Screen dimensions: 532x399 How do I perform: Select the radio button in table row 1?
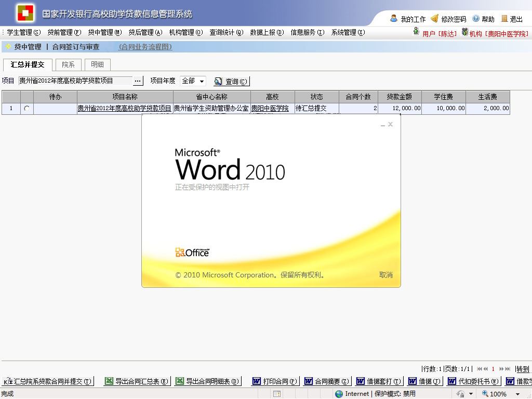tap(27, 109)
